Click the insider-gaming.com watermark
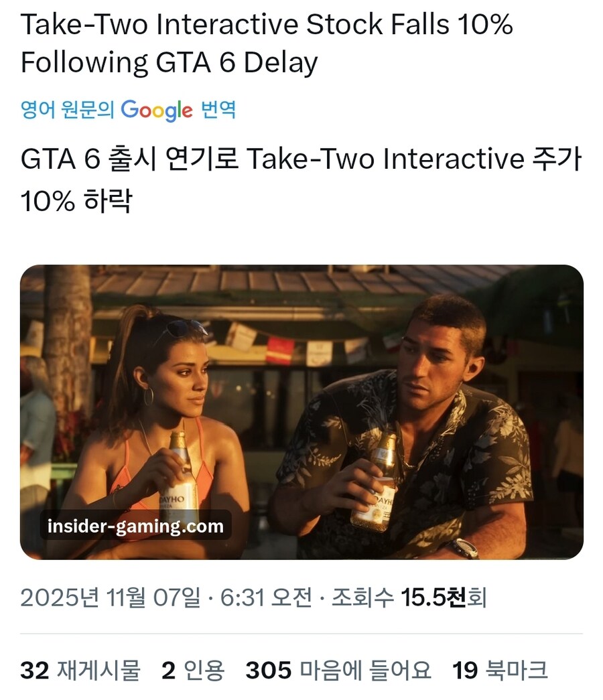Screen dimensions: 603x700 tap(135, 527)
